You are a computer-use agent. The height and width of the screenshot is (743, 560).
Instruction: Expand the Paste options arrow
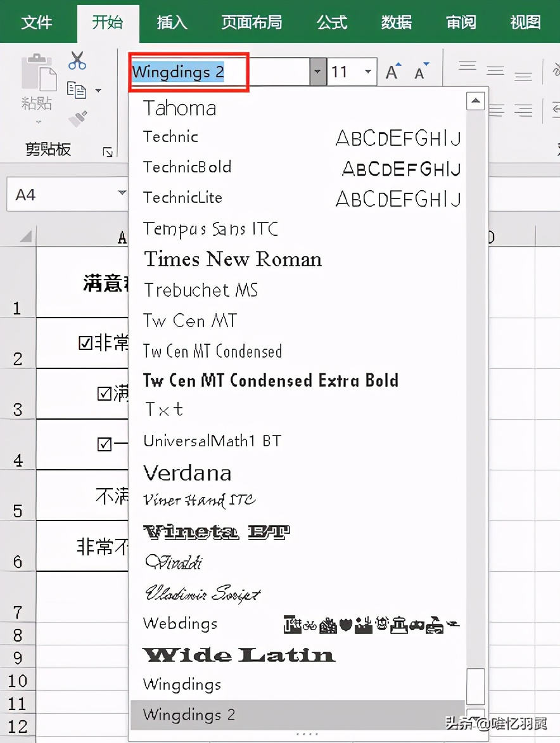click(39, 122)
